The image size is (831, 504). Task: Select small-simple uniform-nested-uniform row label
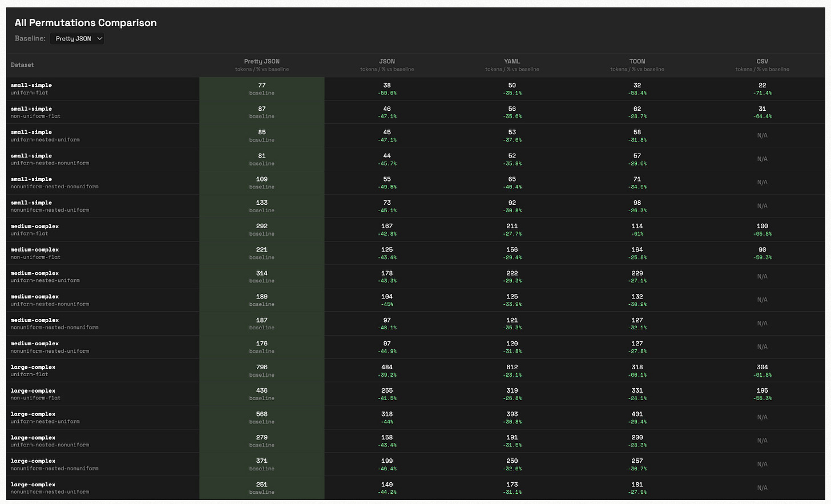tap(45, 135)
